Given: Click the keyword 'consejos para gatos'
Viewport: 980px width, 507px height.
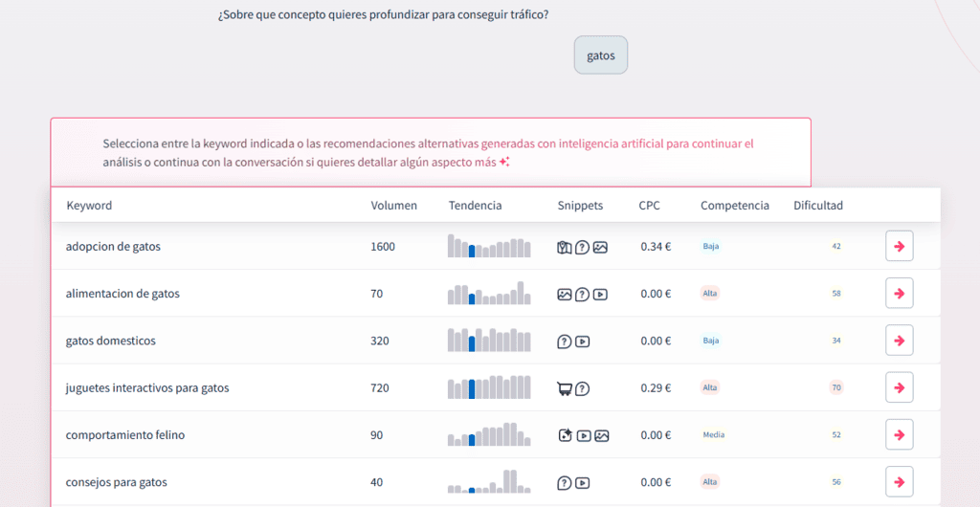Looking at the screenshot, I should [116, 483].
